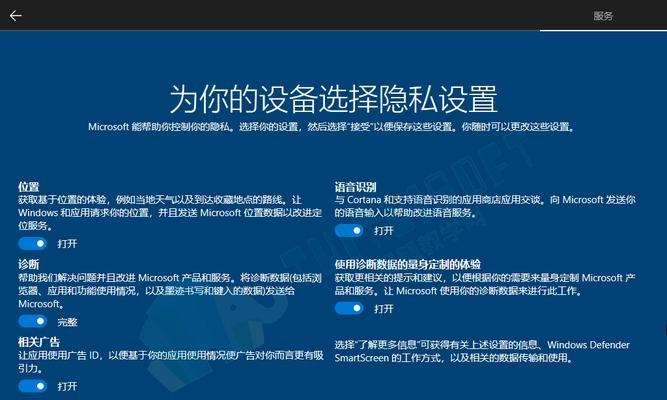Click the 语音识别 section heading
The width and height of the screenshot is (667, 400).
pos(355,187)
